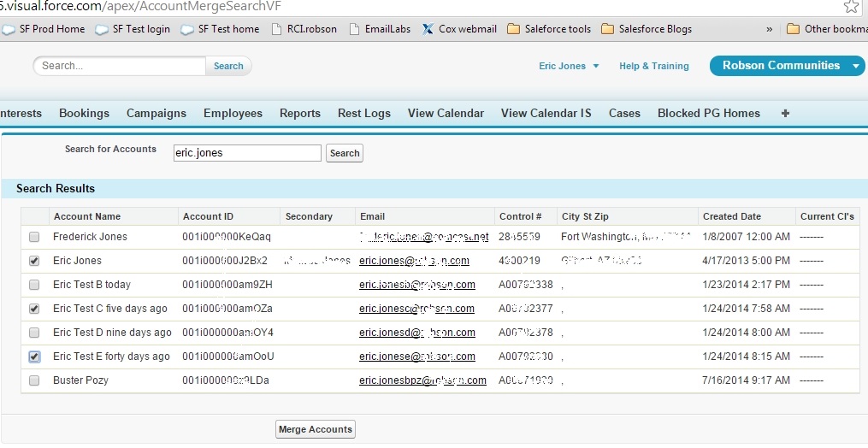Click the plus icon for all tabs
The image size is (868, 448).
[785, 113]
